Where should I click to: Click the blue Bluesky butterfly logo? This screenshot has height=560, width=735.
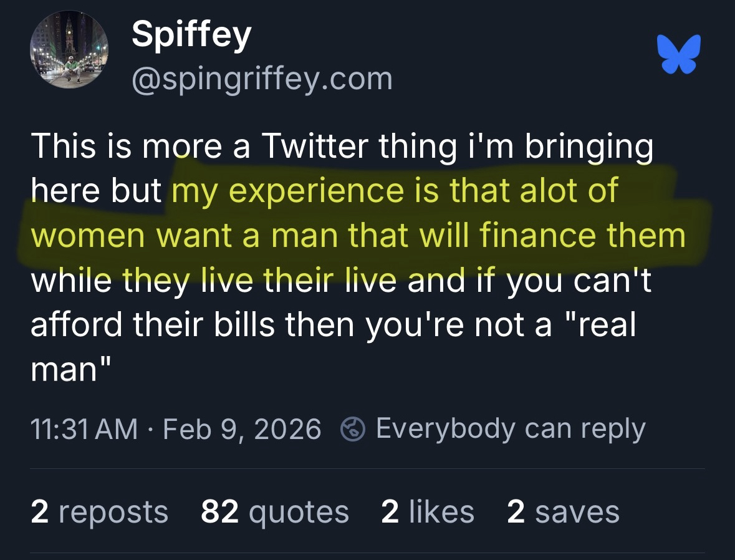tap(679, 55)
